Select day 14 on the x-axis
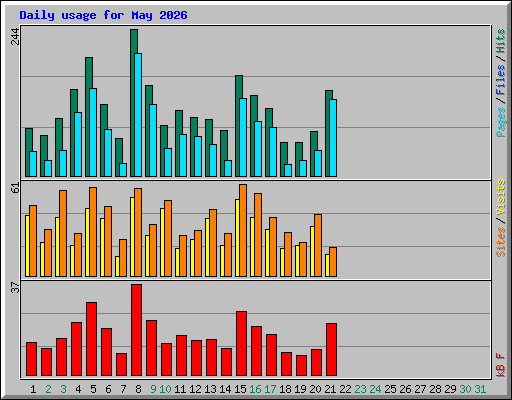 click(x=225, y=389)
